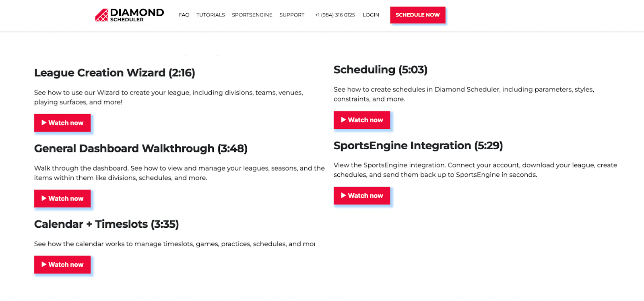Click the Diamond Scheduler logo

(x=129, y=15)
